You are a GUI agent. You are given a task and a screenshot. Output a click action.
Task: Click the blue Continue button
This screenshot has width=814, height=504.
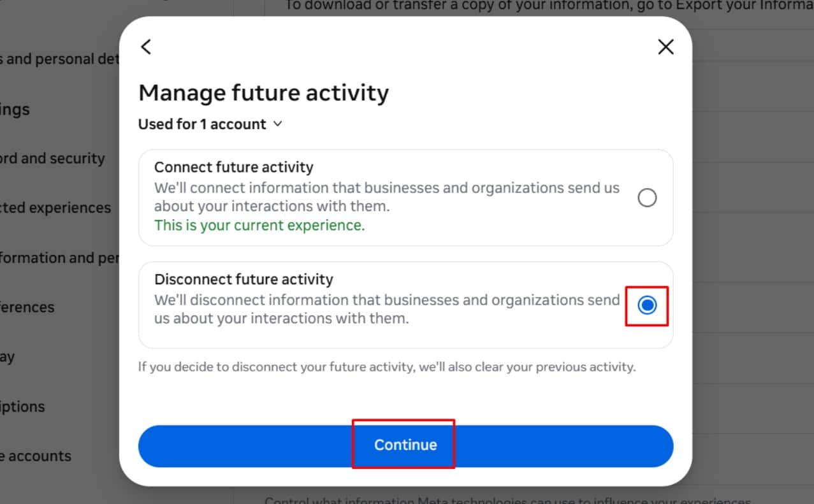point(405,445)
